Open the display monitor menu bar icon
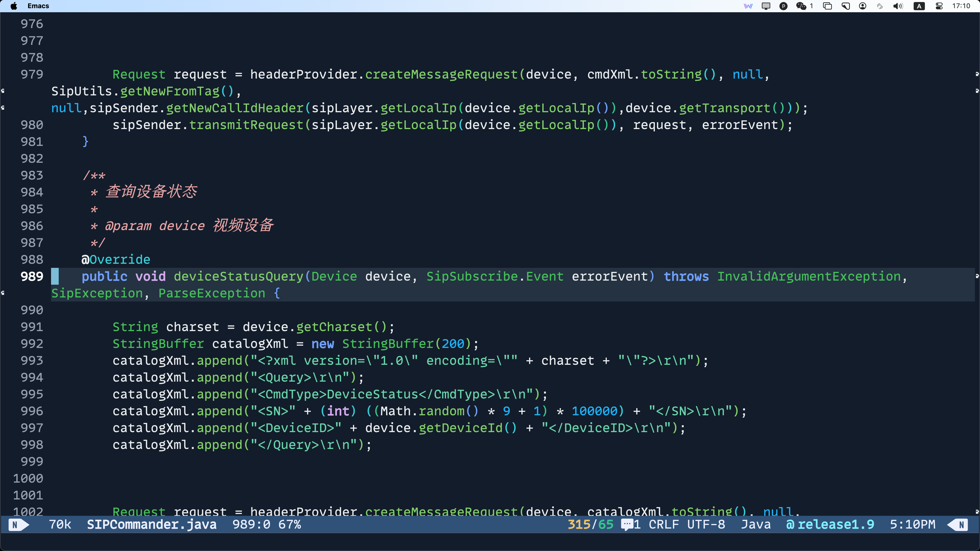980x551 pixels. point(766,6)
